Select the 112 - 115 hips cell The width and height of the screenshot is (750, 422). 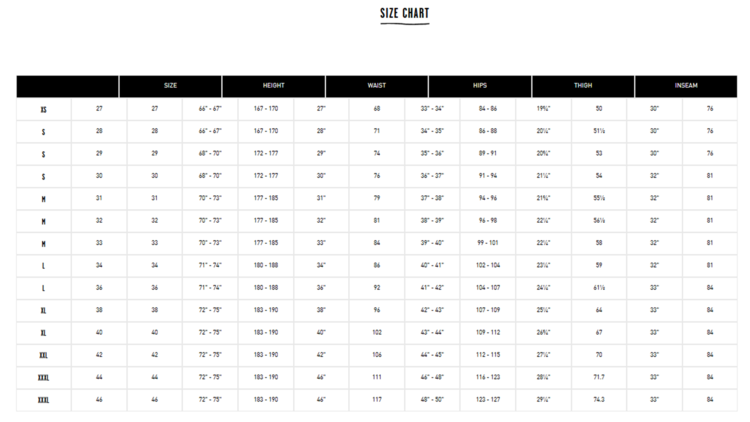[x=488, y=354]
